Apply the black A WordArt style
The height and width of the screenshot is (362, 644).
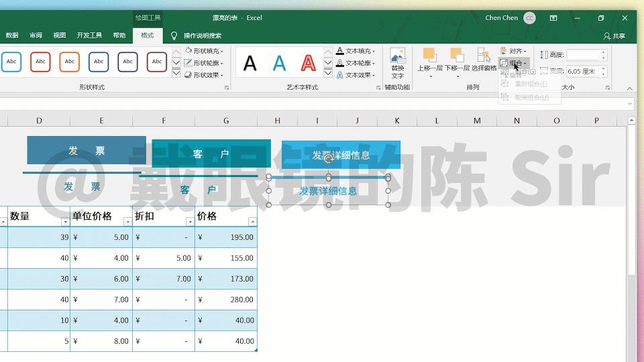[x=250, y=63]
